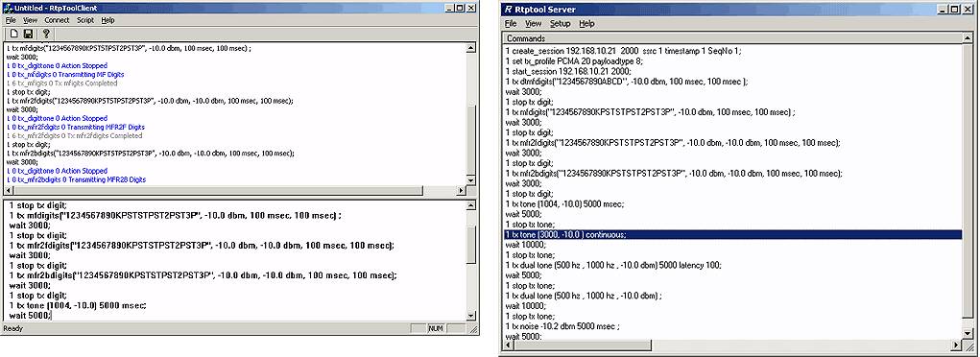980x357 pixels.
Task: Click 'Transmitting MFR2B Digits' log line in client
Action: click(76, 179)
